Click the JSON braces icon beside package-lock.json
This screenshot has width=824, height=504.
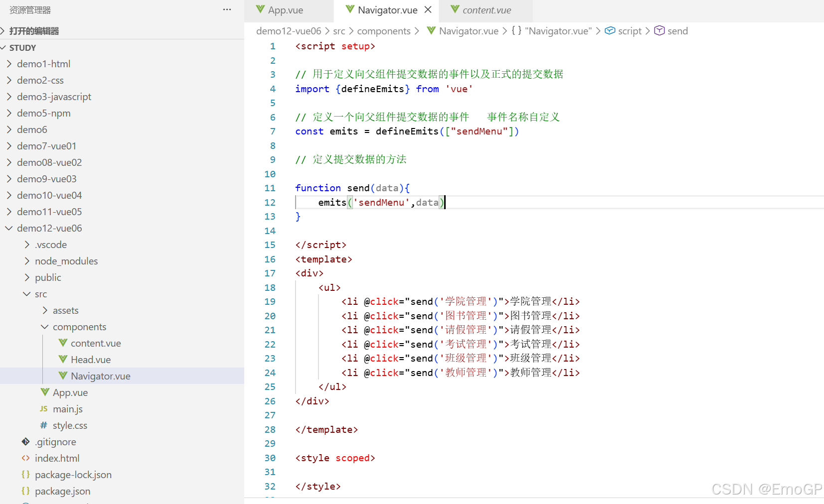pos(26,474)
